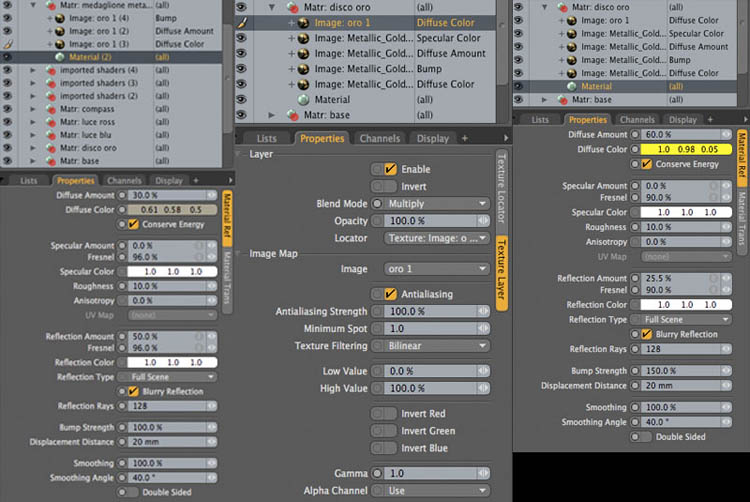Uncheck Conserve Energy in right panel
The width and height of the screenshot is (750, 502).
coord(646,164)
